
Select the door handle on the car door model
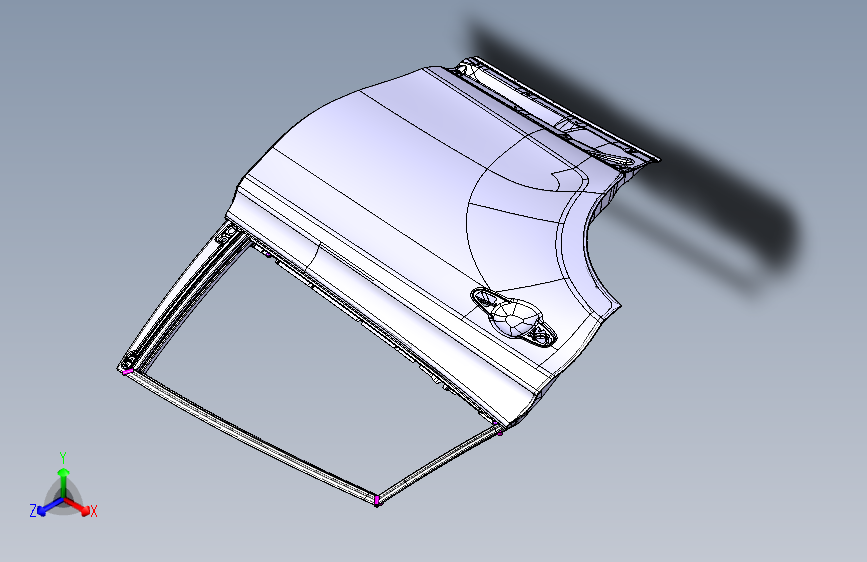tap(514, 317)
